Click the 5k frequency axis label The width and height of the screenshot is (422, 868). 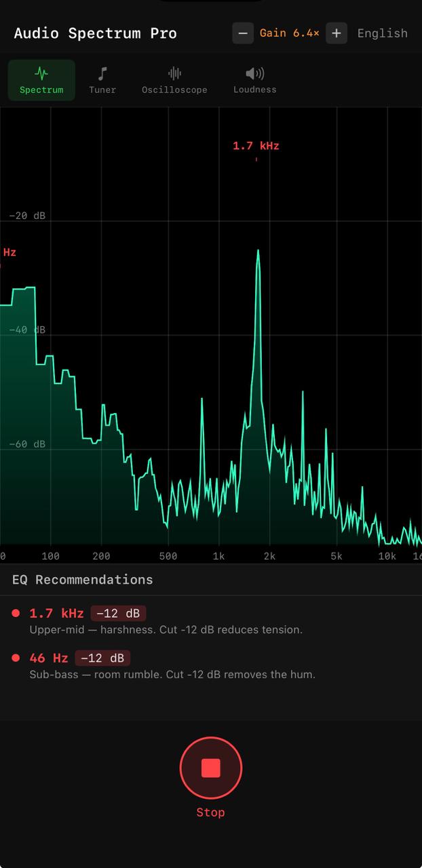(x=337, y=556)
